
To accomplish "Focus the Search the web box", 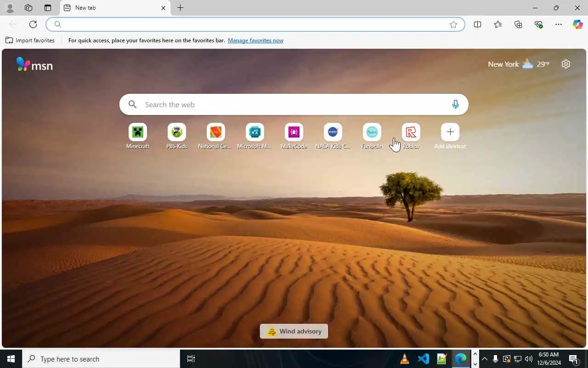I will point(294,104).
